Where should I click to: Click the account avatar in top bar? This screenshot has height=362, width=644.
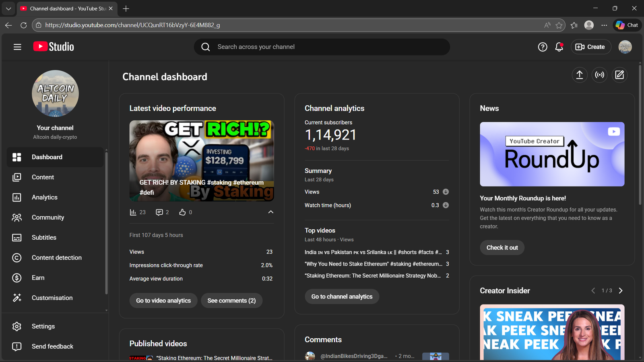coord(625,47)
